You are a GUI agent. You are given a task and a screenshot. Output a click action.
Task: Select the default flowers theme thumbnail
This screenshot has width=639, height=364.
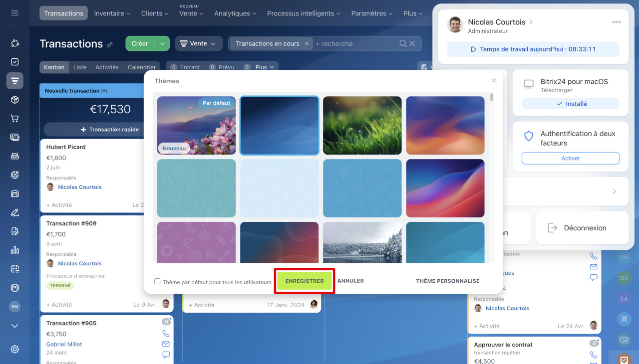click(x=196, y=125)
